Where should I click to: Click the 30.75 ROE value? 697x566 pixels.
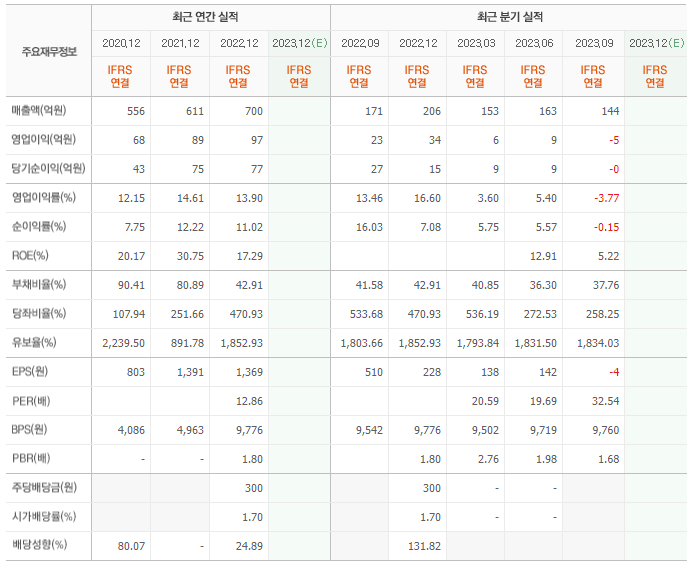190,256
